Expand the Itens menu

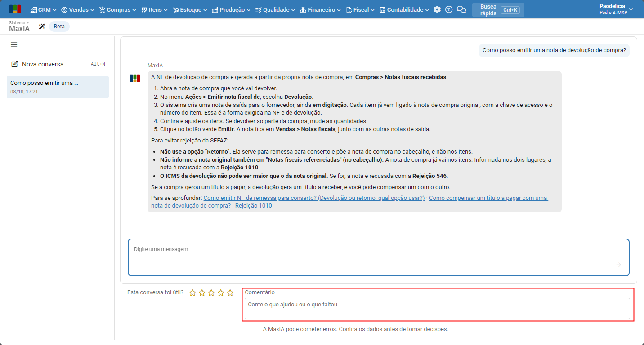[x=154, y=9]
